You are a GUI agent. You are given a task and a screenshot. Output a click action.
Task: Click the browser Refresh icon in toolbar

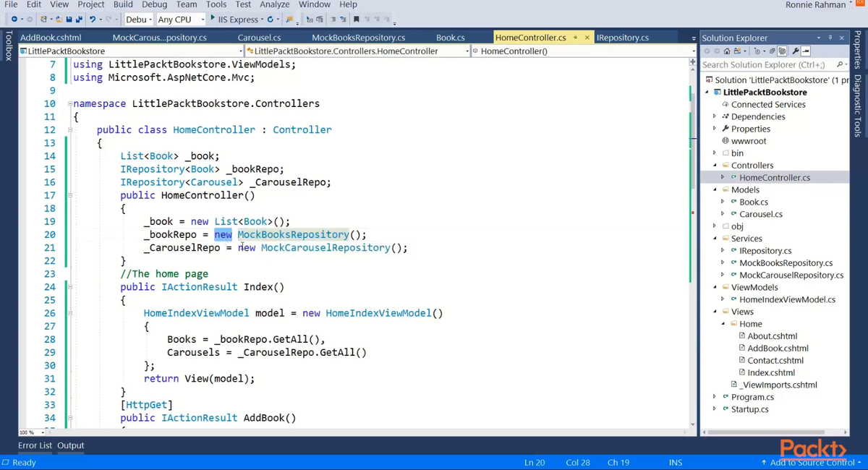[270, 20]
